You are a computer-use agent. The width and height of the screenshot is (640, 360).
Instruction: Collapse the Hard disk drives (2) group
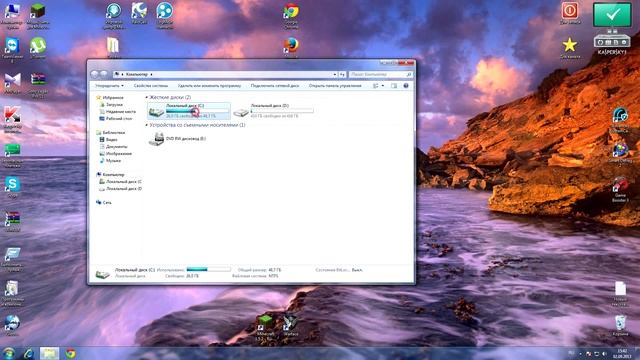(147, 98)
